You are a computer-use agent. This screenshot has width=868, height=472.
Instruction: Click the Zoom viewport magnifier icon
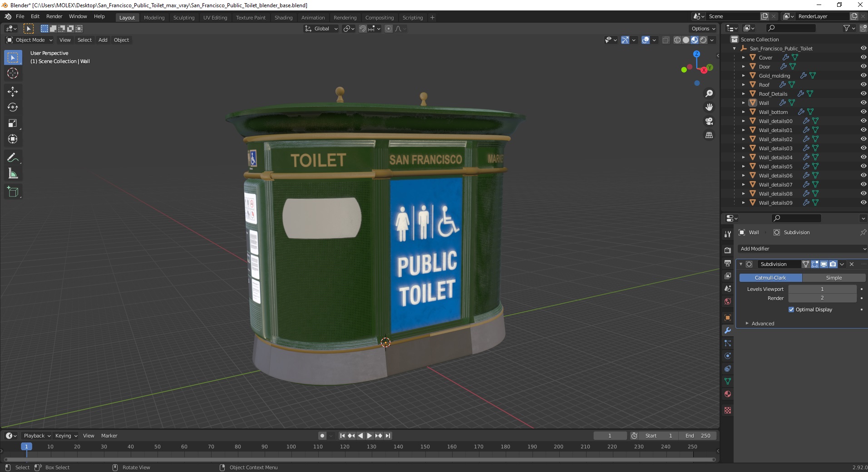(x=709, y=93)
